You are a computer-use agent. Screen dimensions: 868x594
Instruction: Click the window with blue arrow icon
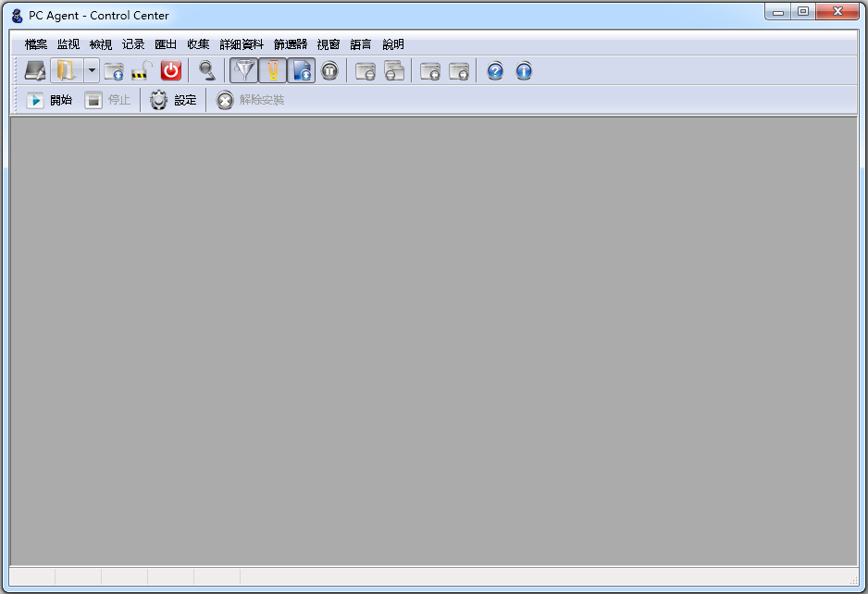115,71
